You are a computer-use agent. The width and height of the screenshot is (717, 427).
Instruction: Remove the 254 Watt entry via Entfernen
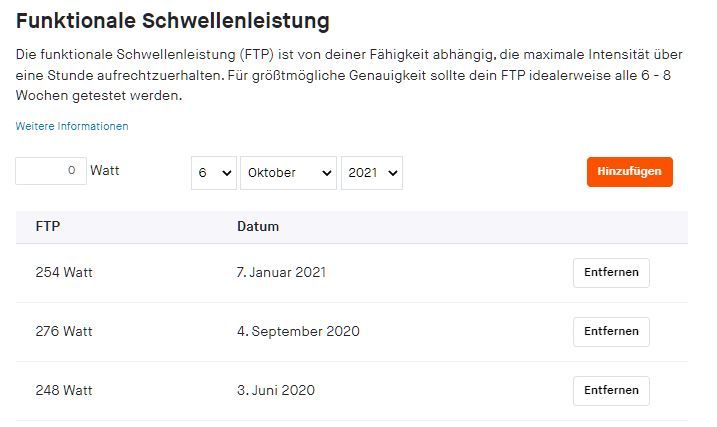click(x=611, y=273)
